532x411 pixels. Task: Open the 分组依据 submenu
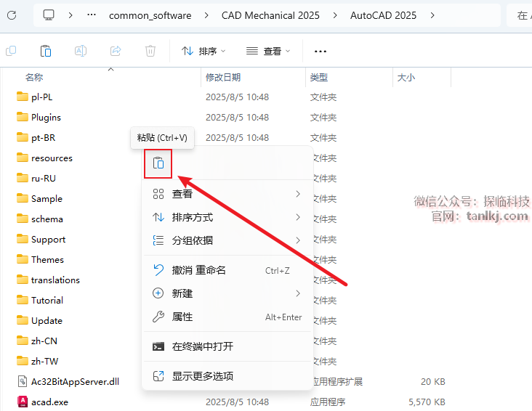click(x=227, y=240)
